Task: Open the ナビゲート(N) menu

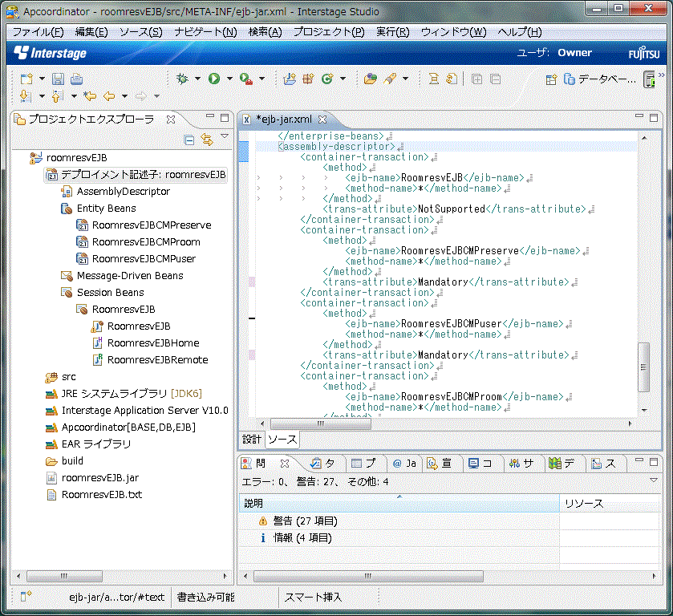Action: tap(205, 32)
